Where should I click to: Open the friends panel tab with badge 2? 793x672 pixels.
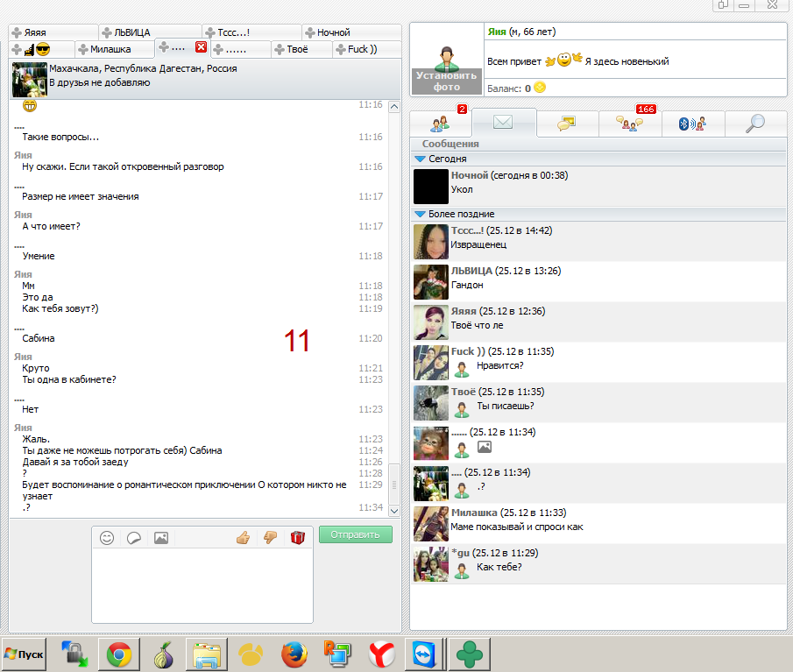tap(440, 123)
